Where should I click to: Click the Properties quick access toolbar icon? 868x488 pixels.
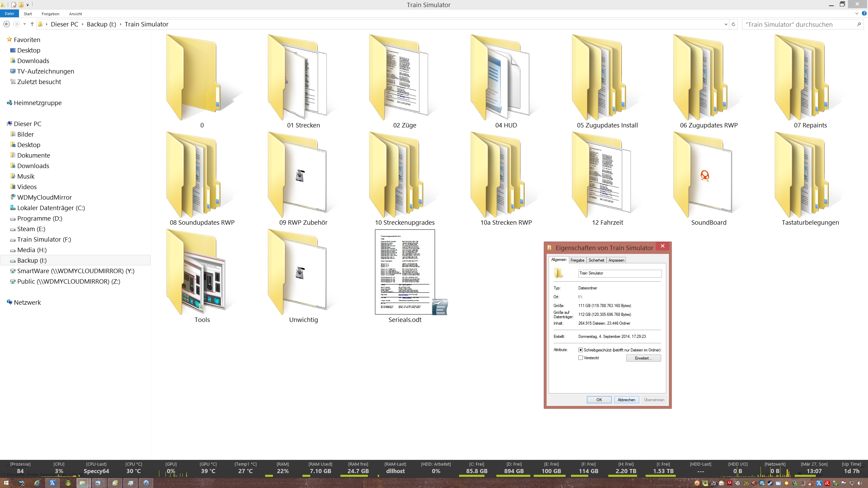click(14, 5)
